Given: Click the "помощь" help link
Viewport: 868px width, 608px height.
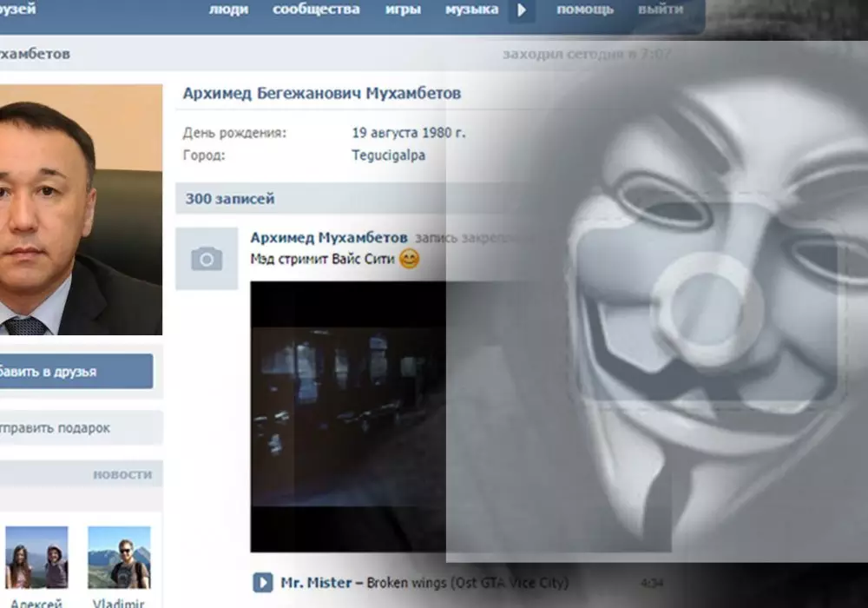Looking at the screenshot, I should coord(584,10).
